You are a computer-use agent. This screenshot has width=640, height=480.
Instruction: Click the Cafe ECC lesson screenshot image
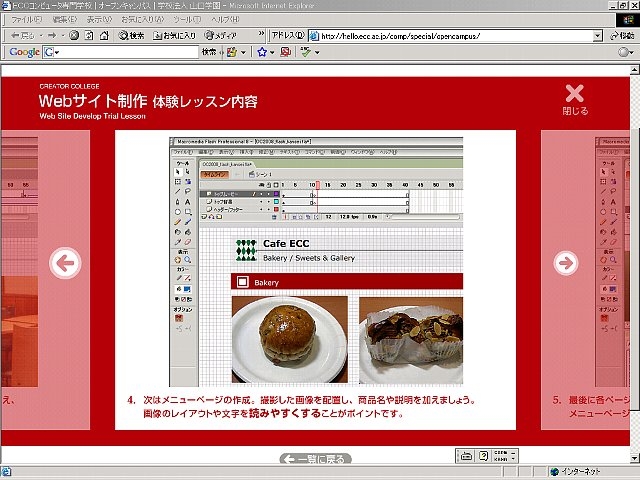coord(315,262)
